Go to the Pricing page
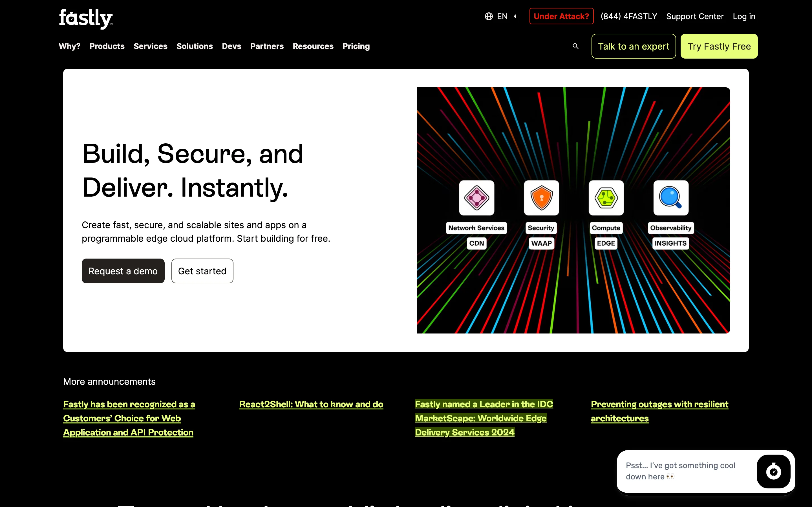Viewport: 812px width, 507px height. [356, 46]
